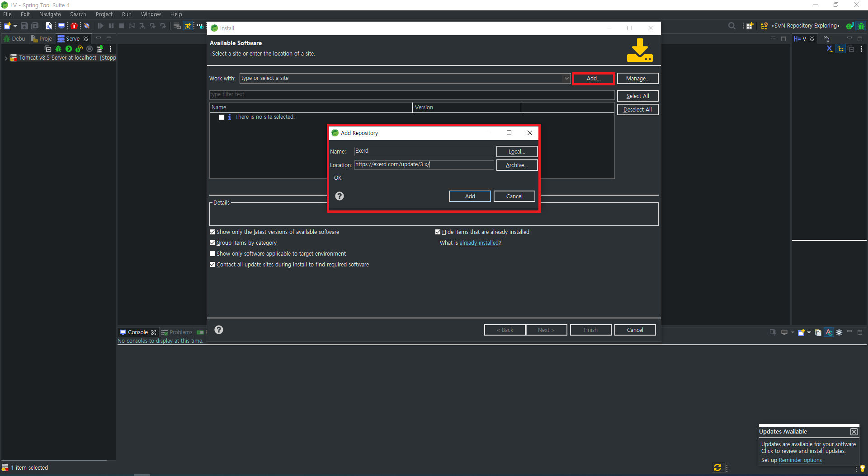The width and height of the screenshot is (868, 476).
Task: Click the Open Perspective icon
Action: (x=750, y=26)
